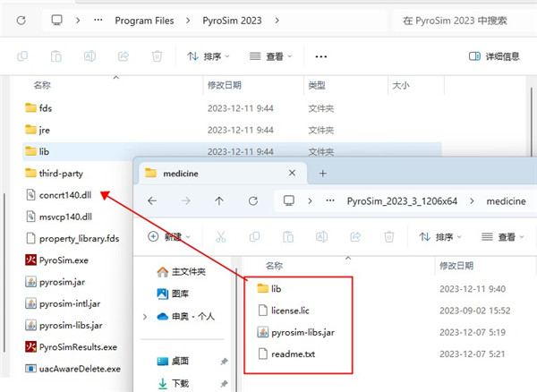Select property_library.fds file
Screen dimensions: 537x392
point(72,238)
